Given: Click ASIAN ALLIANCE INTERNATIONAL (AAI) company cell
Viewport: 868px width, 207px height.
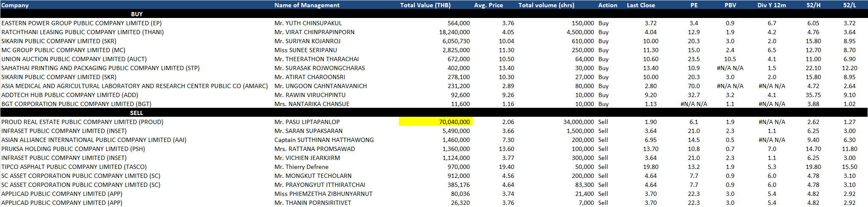Looking at the screenshot, I should 94,140.
